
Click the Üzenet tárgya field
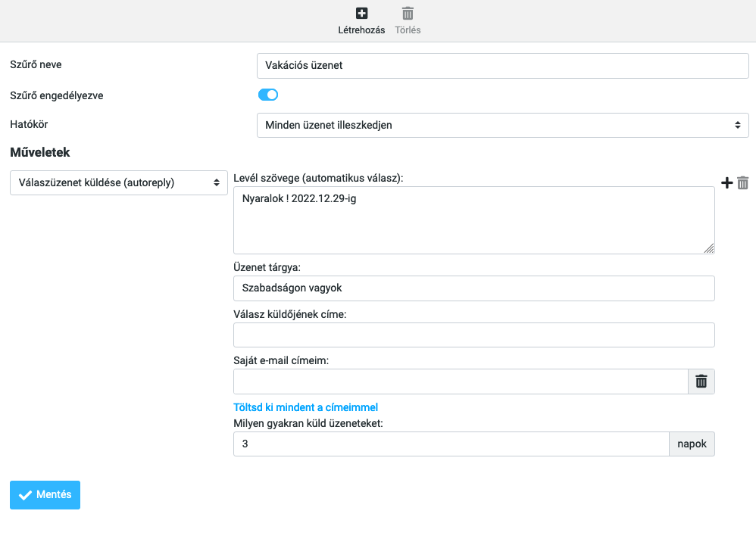474,288
